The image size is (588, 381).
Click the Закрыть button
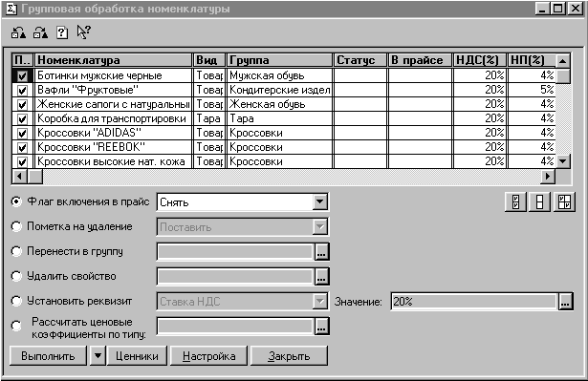click(289, 355)
